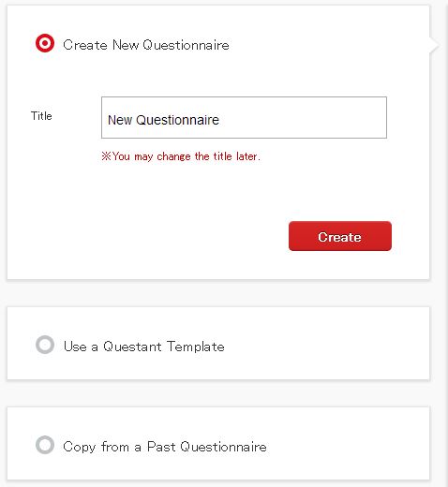The width and height of the screenshot is (448, 487).
Task: Click the 'Copy from a Past Questionnaire' label
Action: [x=165, y=447]
